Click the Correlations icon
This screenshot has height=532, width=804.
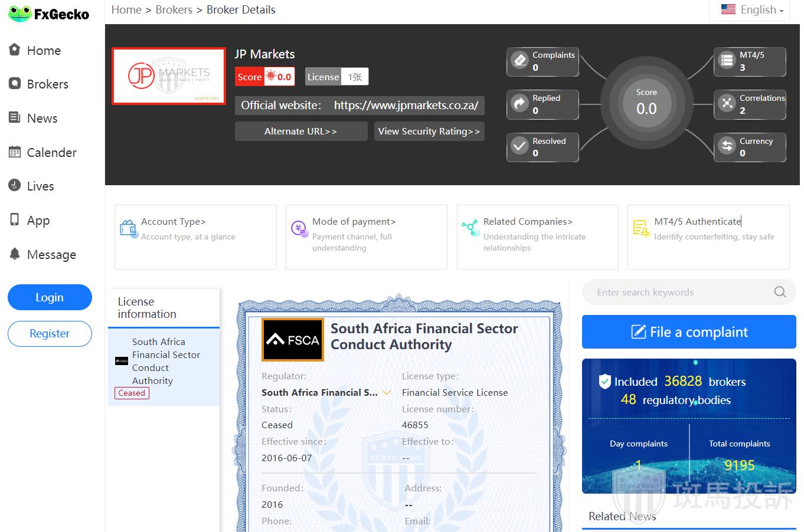click(x=727, y=104)
